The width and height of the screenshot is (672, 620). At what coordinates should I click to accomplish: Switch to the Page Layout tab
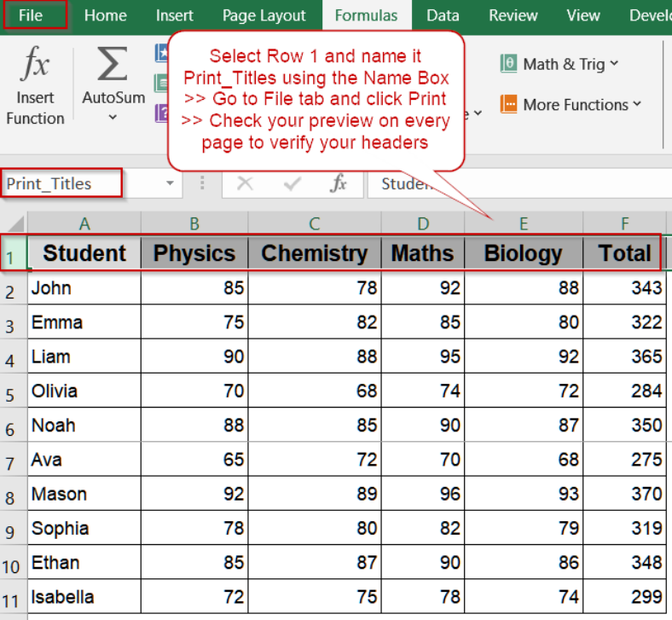(264, 16)
